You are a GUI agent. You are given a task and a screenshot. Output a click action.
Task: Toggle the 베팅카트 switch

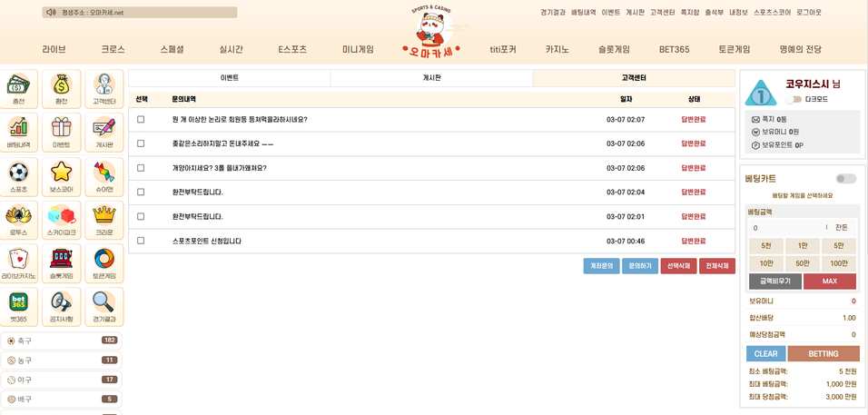[845, 179]
